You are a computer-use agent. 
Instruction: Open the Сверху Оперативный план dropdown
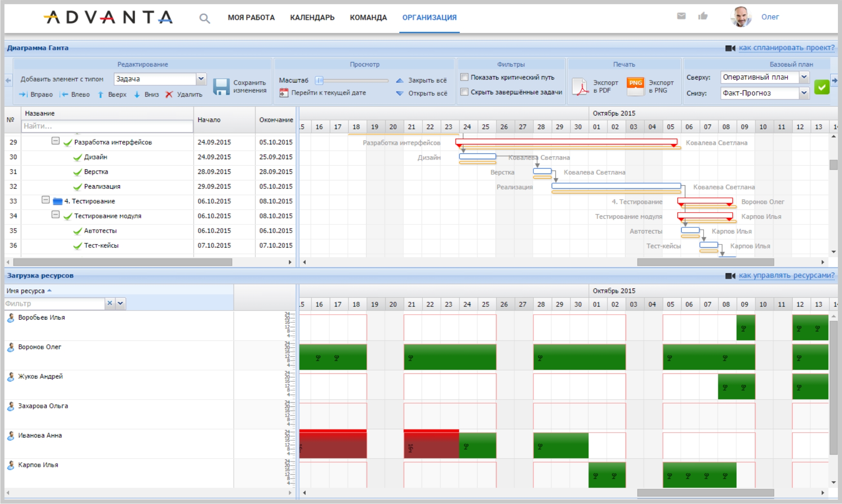[804, 77]
